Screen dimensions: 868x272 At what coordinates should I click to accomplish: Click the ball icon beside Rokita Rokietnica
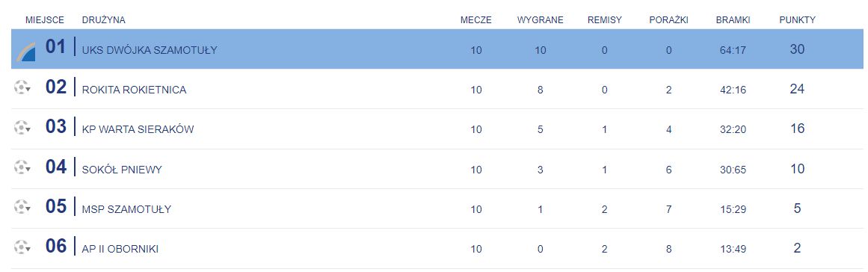coord(22,87)
